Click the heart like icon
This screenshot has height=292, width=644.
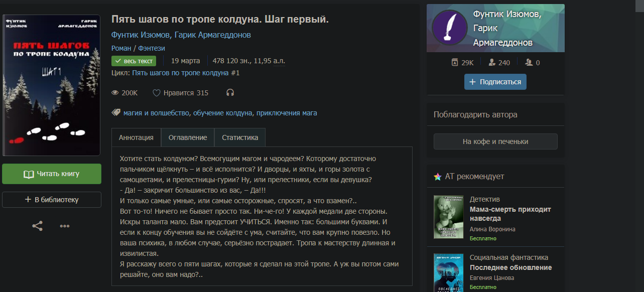pyautogui.click(x=157, y=93)
